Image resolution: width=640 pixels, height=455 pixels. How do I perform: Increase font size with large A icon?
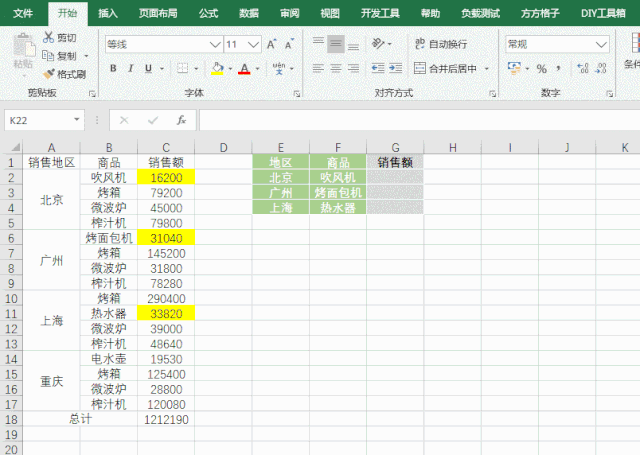[271, 44]
